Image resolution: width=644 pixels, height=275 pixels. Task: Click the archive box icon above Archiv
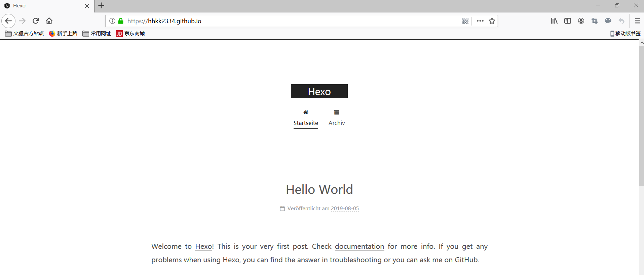tap(337, 112)
